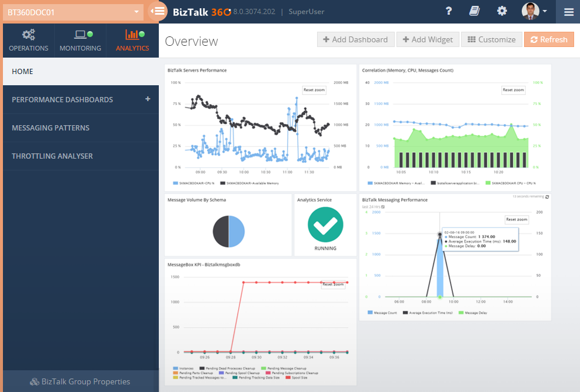Open the Operations module
This screenshot has height=392, width=580.
28,39
